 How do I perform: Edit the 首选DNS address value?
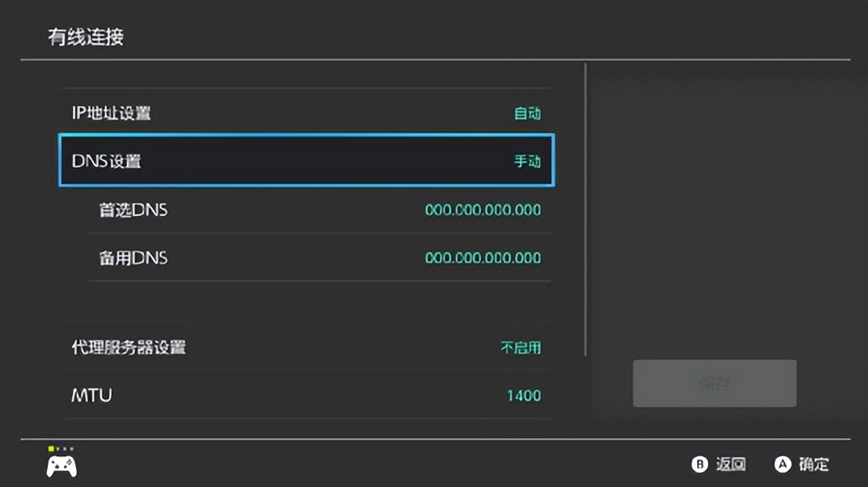pos(483,210)
